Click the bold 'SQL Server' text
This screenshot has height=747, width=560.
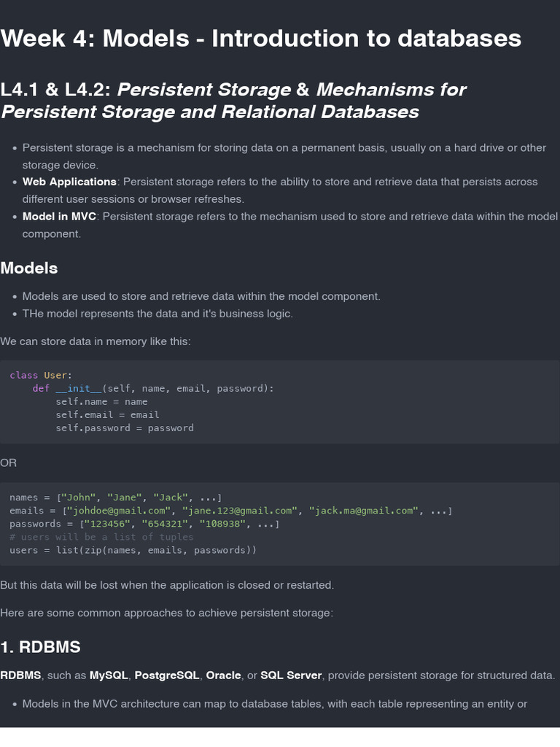(x=291, y=676)
